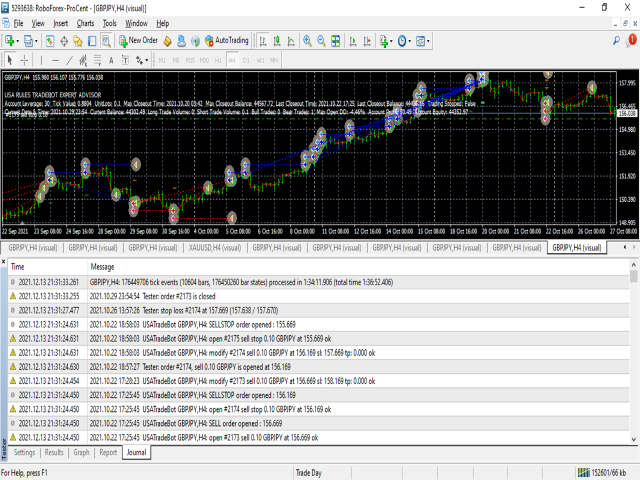Open the tester Report tab
The image size is (640, 480).
coord(108,452)
